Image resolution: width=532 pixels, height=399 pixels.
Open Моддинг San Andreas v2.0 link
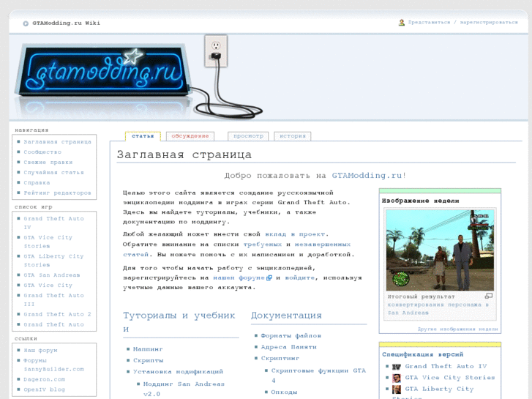[x=184, y=389]
